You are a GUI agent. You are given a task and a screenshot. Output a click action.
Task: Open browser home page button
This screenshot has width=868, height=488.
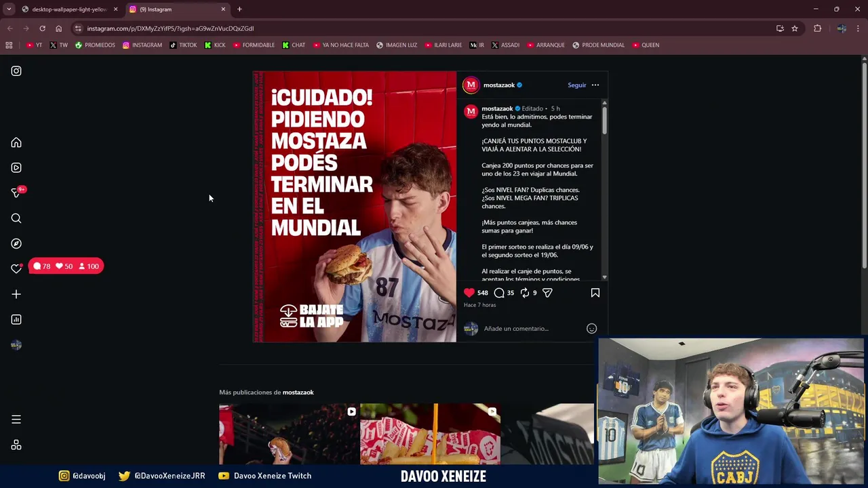(x=58, y=28)
